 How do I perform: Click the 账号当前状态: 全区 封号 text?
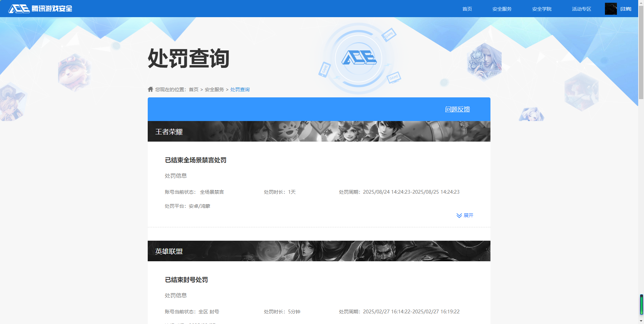[x=192, y=312]
